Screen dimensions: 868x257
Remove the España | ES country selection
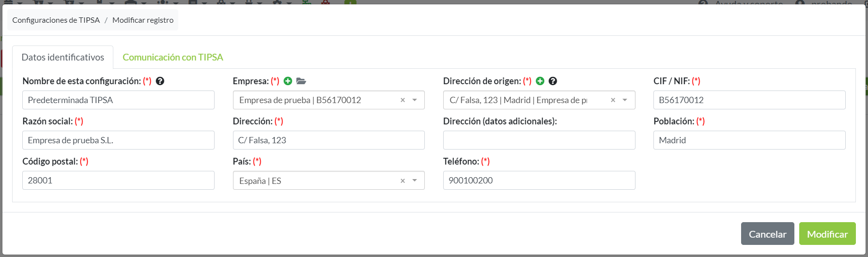coord(403,181)
